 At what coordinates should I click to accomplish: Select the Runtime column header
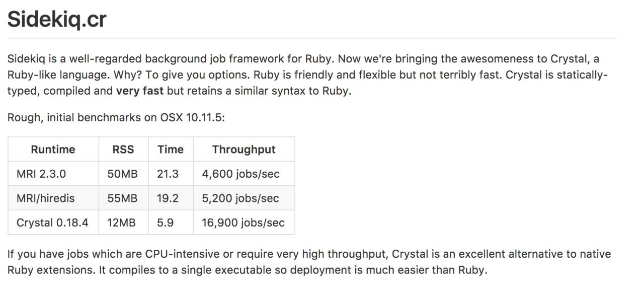pyautogui.click(x=53, y=150)
